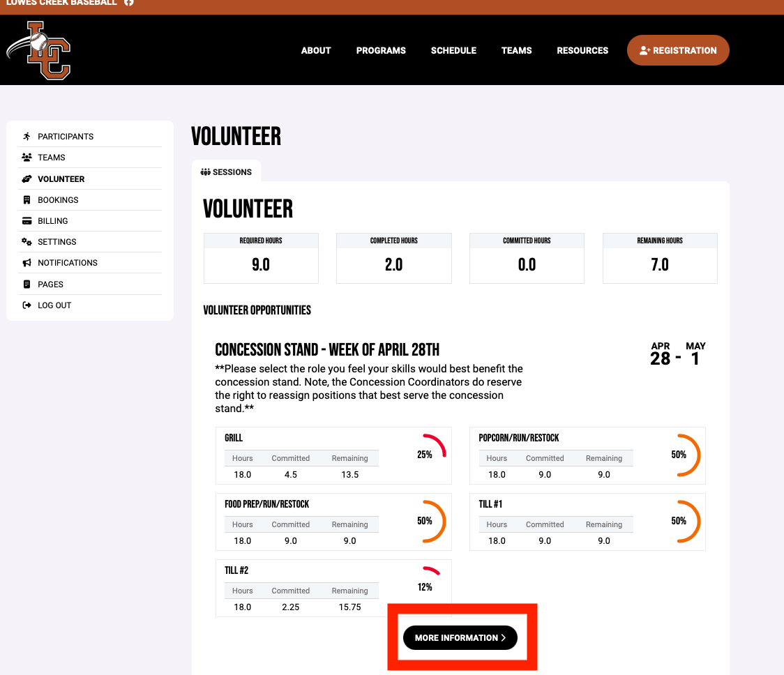Click the Billing credit card icon
Image resolution: width=784 pixels, height=675 pixels.
pos(27,221)
